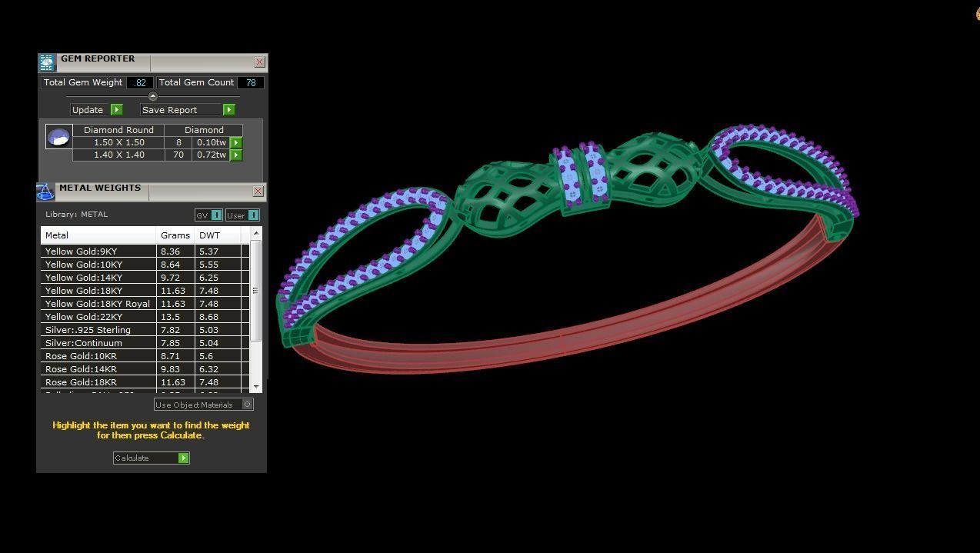Click the Diamond Round gem thumbnail
Screen dimensions: 980x553
59,137
